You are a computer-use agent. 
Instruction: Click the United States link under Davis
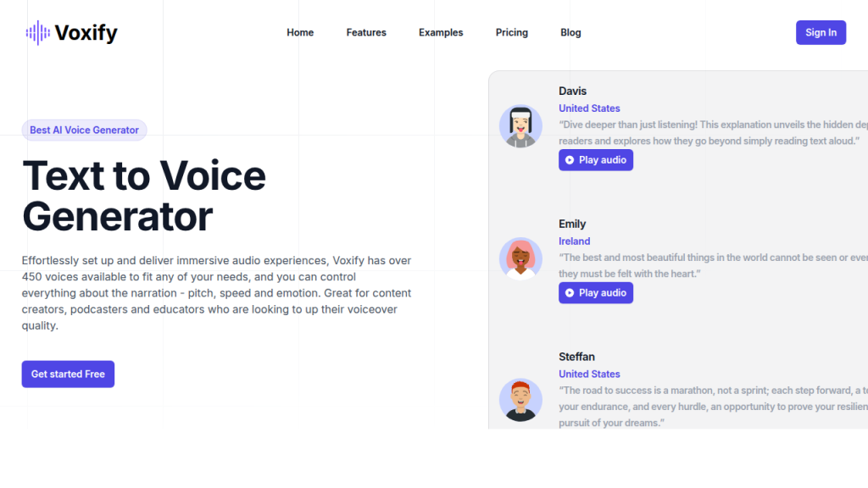[x=589, y=108]
